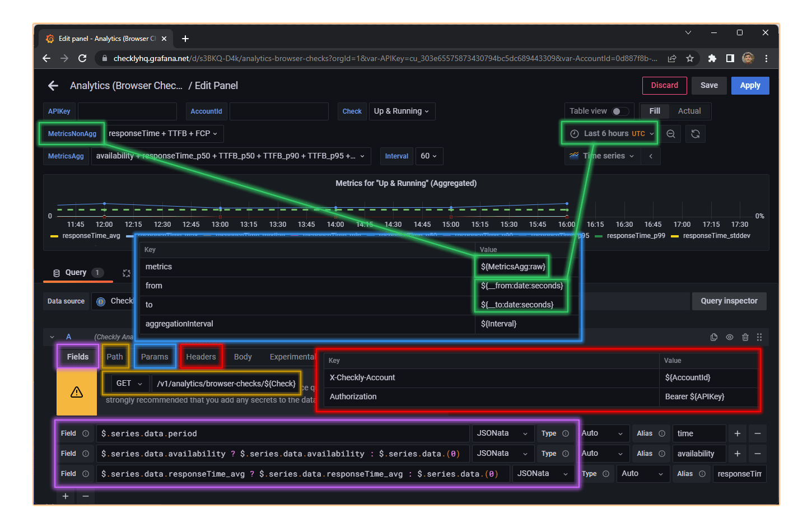This screenshot has width=812, height=532.
Task: Click the Alias info icon in the time row
Action: pos(662,433)
